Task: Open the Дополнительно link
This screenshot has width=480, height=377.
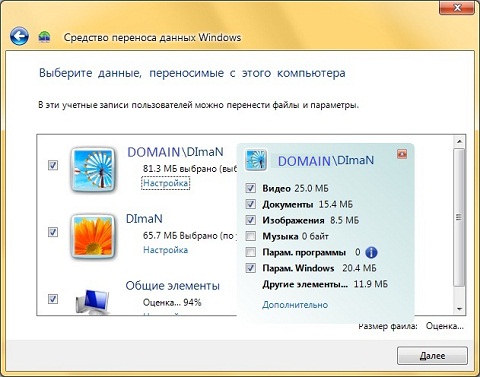Action: coord(295,305)
